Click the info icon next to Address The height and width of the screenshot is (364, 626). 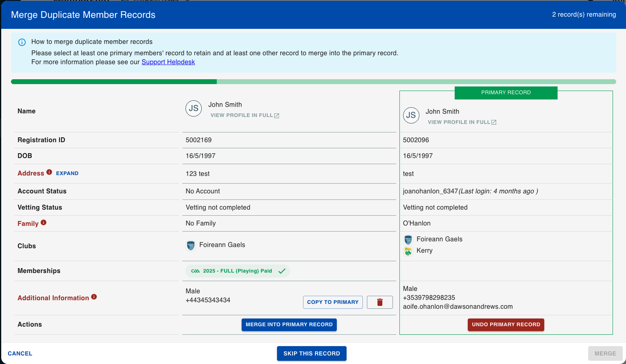49,172
